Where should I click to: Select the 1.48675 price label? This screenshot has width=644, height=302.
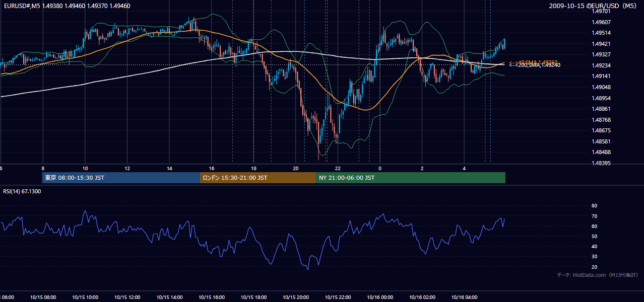[601, 130]
